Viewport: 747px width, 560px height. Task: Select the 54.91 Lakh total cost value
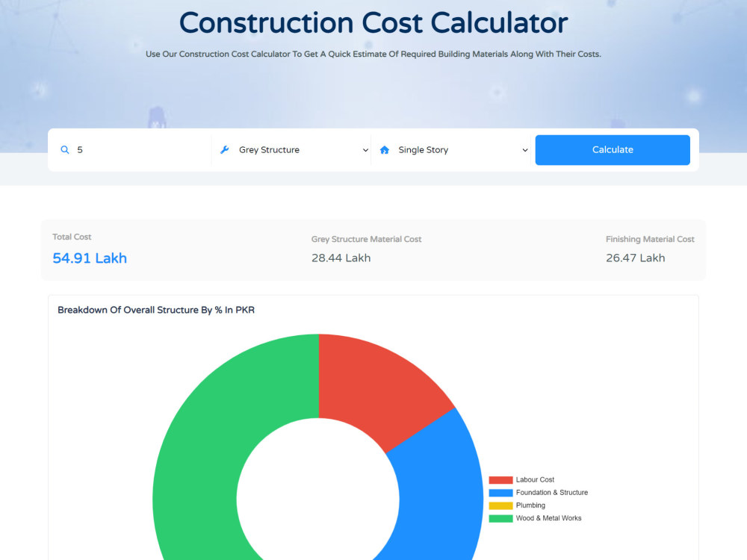pyautogui.click(x=90, y=258)
